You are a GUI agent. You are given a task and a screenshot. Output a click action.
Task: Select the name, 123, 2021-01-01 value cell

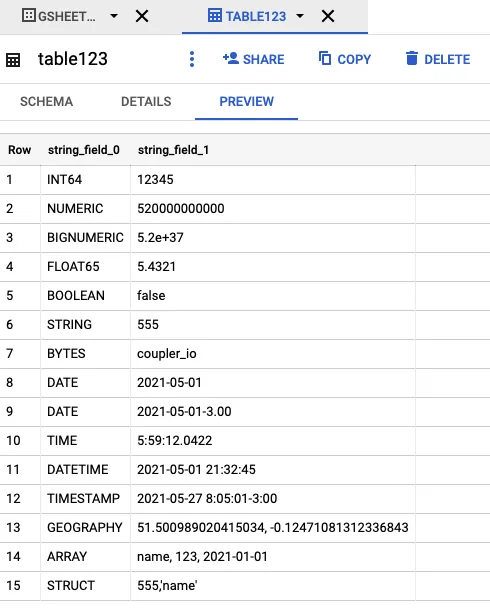coord(273,557)
